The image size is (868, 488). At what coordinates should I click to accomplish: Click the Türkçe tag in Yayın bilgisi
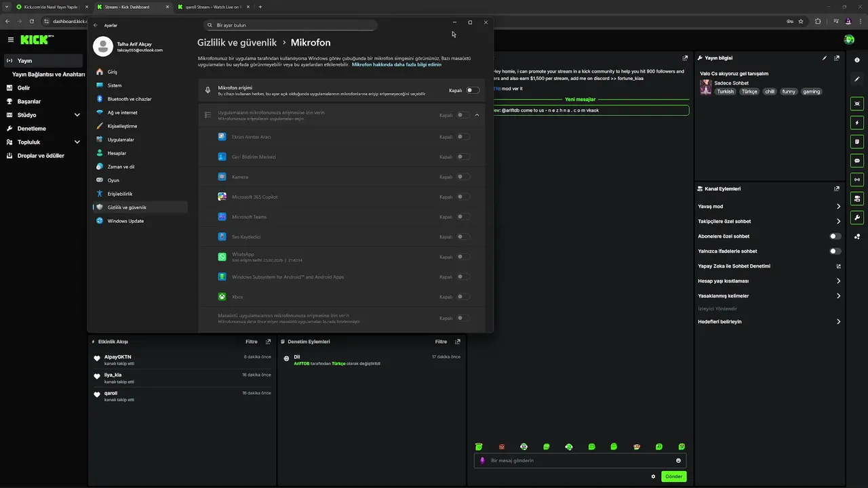pyautogui.click(x=749, y=91)
